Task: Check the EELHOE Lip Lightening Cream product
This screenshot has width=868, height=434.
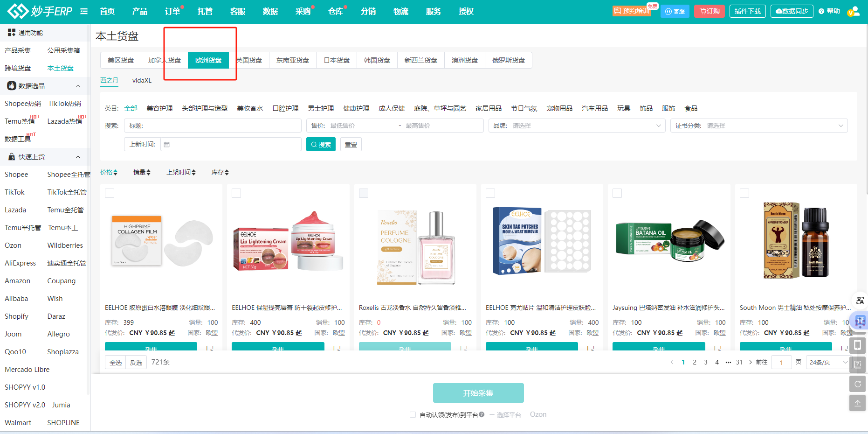Action: (x=236, y=193)
